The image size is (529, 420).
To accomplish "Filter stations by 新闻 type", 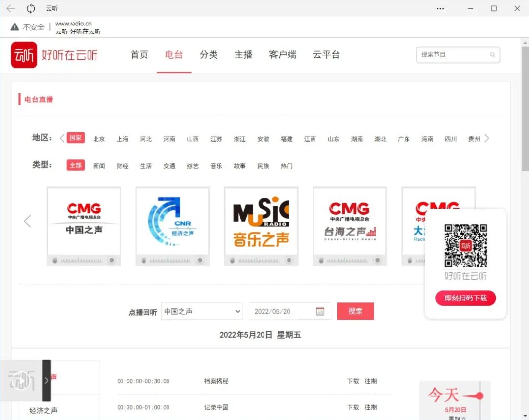I will tap(99, 166).
